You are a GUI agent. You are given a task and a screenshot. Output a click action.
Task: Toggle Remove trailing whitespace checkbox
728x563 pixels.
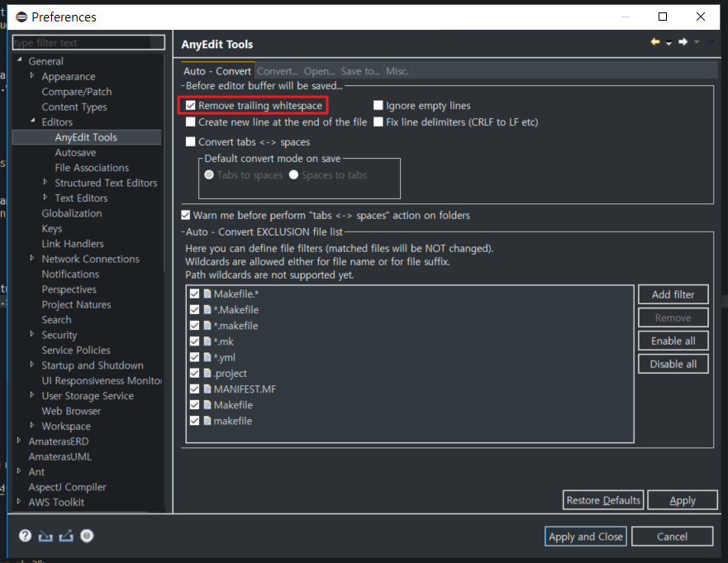(x=190, y=106)
